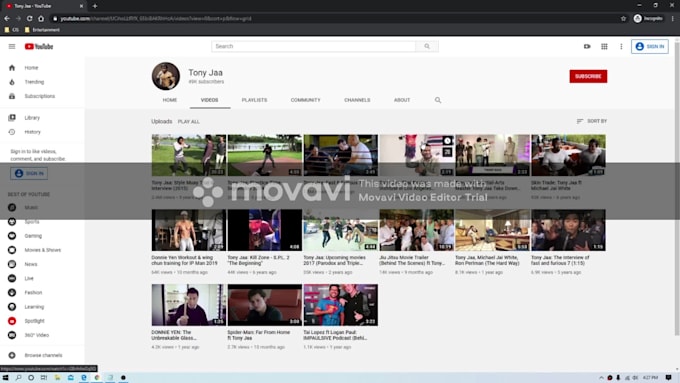Open Donnie Yen Workout video title link
The height and width of the screenshot is (383, 680).
[x=185, y=260]
